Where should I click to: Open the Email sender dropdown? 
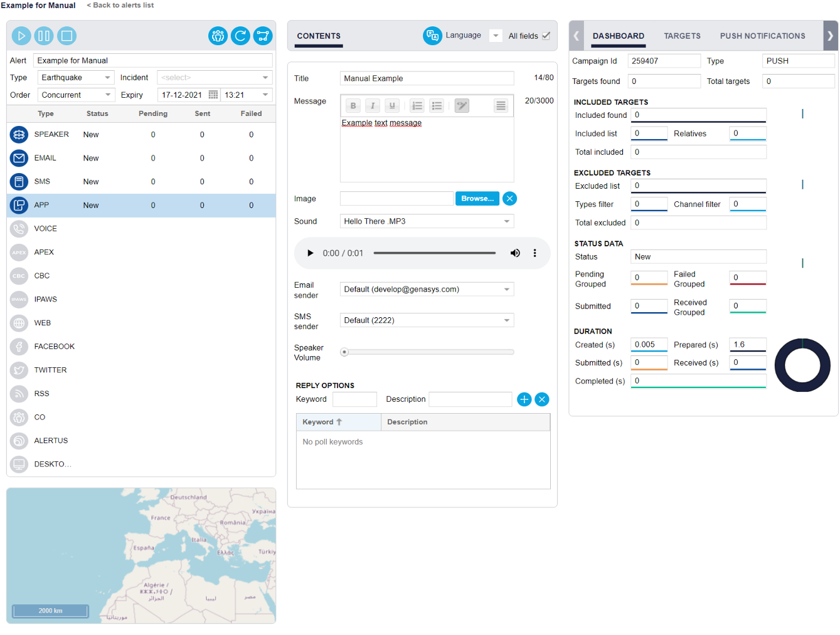tap(427, 289)
